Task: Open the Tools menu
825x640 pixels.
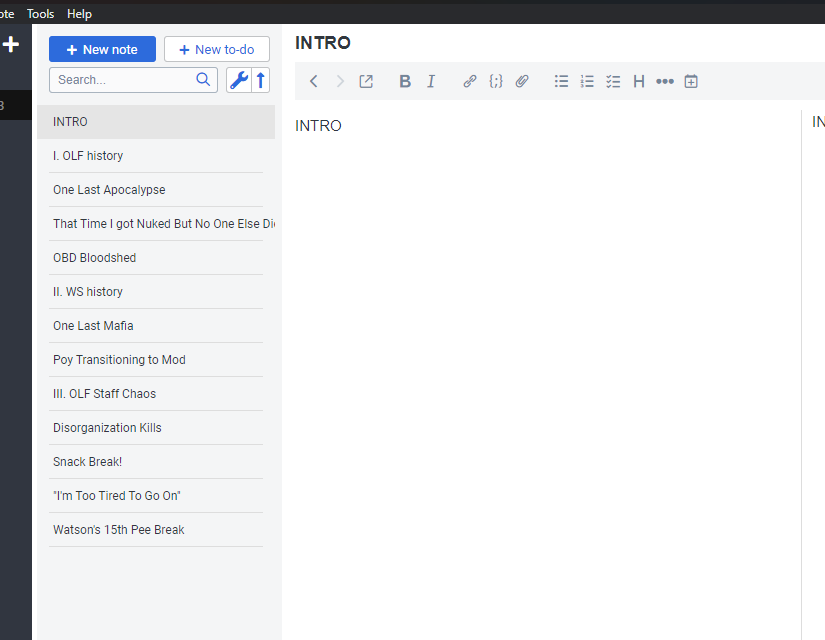Action: 41,14
